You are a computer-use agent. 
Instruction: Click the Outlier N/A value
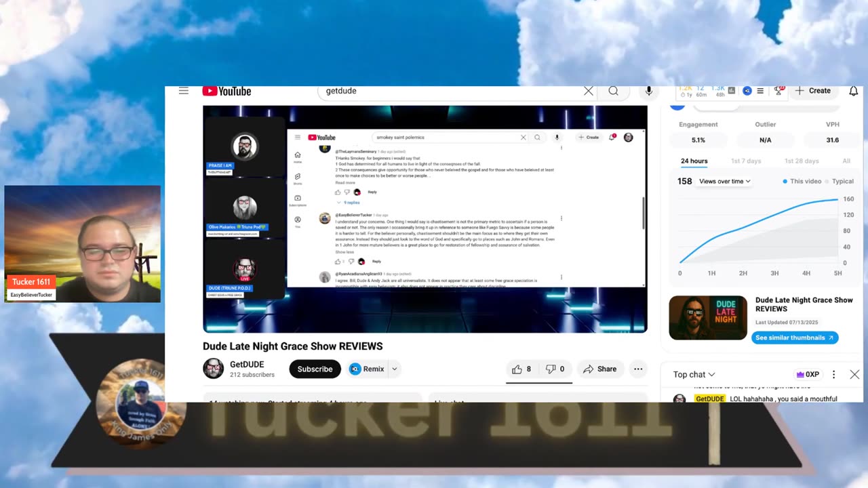[766, 140]
